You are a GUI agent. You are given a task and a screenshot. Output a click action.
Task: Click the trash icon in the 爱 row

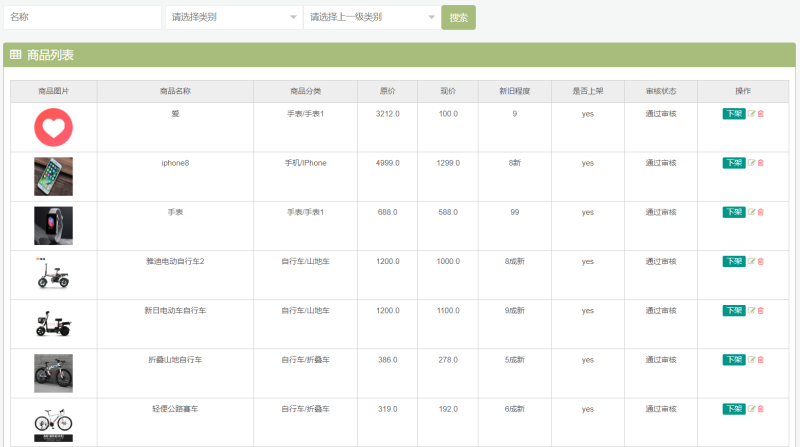point(761,114)
